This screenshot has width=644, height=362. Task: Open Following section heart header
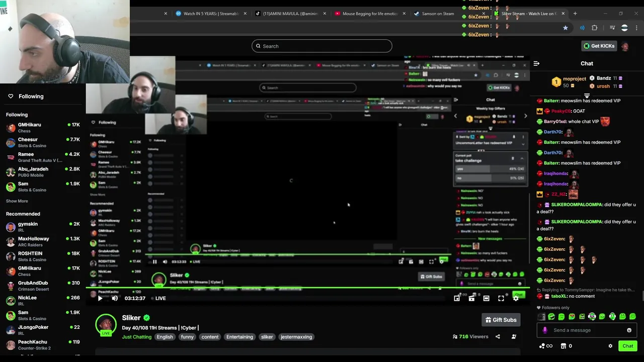pos(25,96)
